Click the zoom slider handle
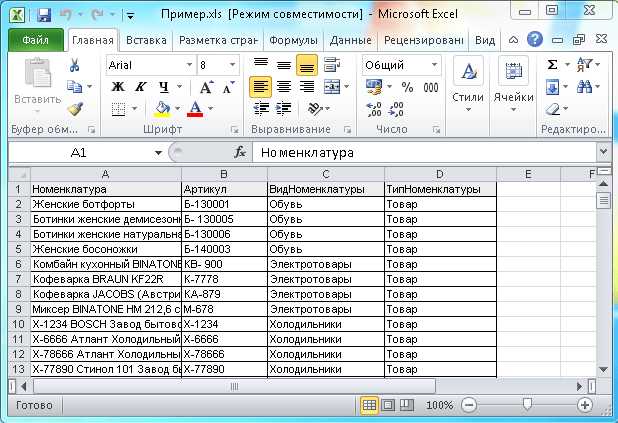The width and height of the screenshot is (618, 423). (x=527, y=405)
